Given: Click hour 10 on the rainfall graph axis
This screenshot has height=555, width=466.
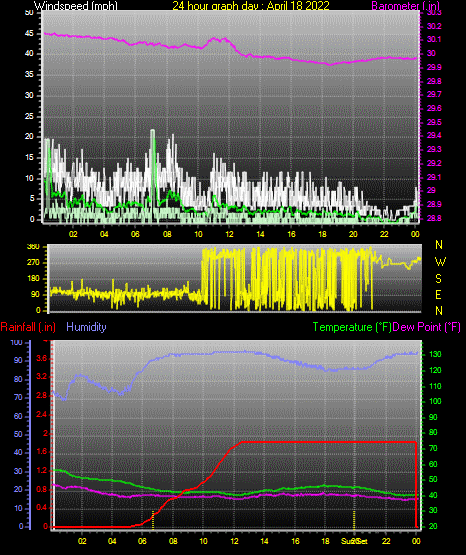Looking at the screenshot, I should 203,541.
